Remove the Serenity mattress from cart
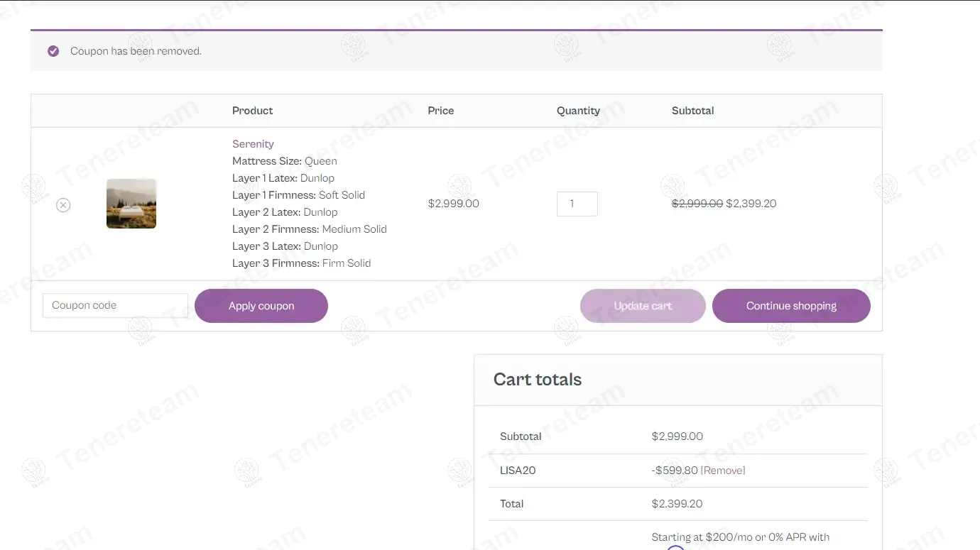This screenshot has width=980, height=550. pos(63,205)
